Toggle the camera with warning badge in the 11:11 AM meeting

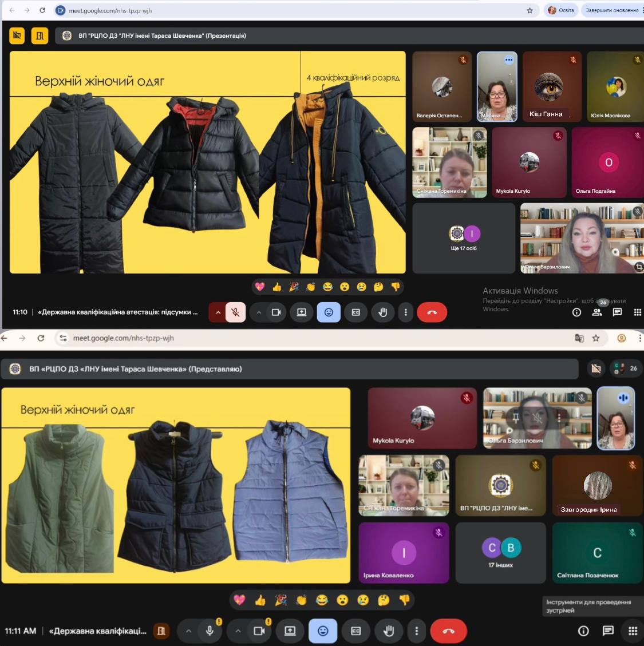259,631
